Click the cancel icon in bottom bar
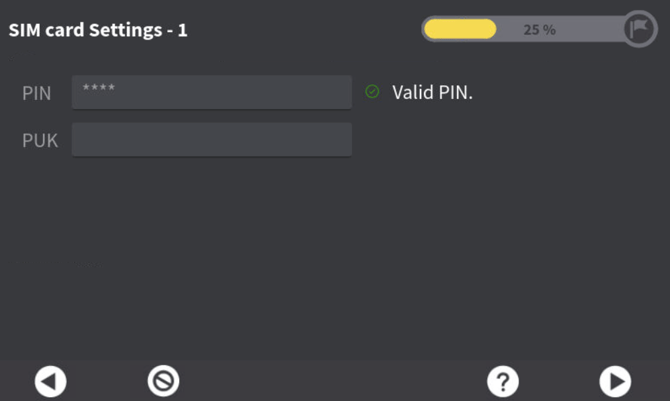Image resolution: width=670 pixels, height=401 pixels. tap(163, 381)
